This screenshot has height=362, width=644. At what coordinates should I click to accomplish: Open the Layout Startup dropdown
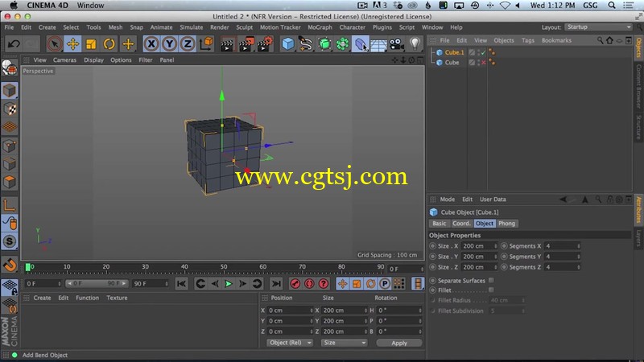[598, 27]
